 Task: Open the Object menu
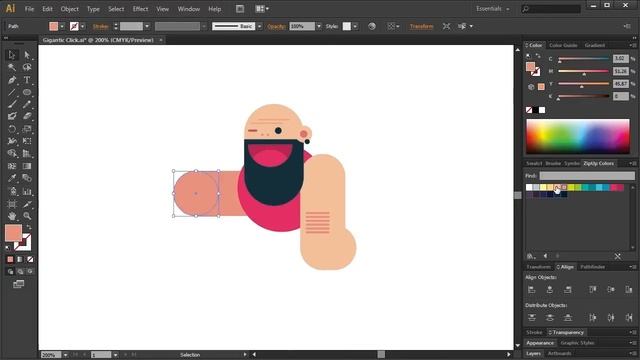[70, 9]
